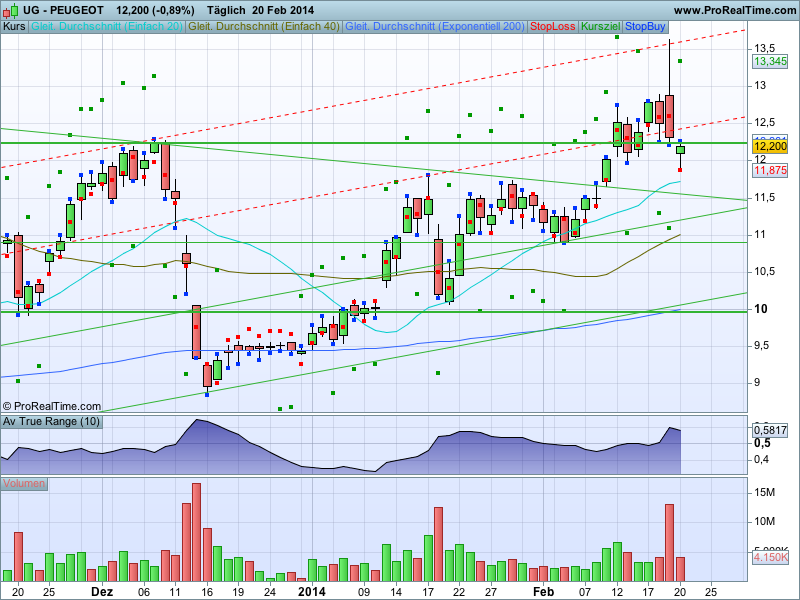Click the Feb month label on time axis
The height and width of the screenshot is (600, 800).
click(x=543, y=592)
